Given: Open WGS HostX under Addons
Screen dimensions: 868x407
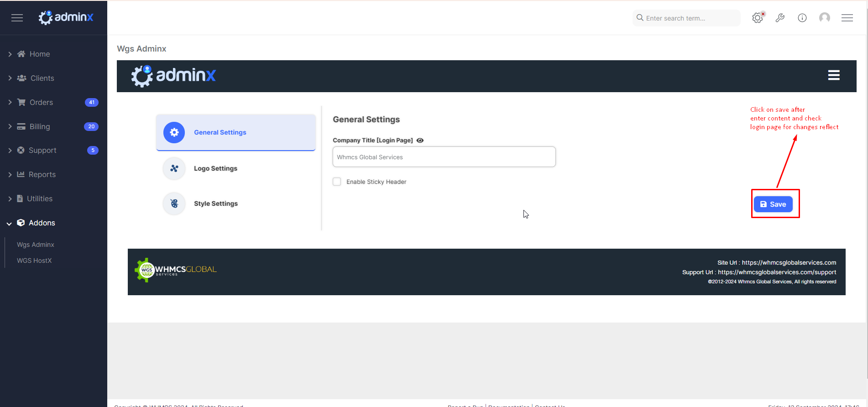Looking at the screenshot, I should pos(34,261).
